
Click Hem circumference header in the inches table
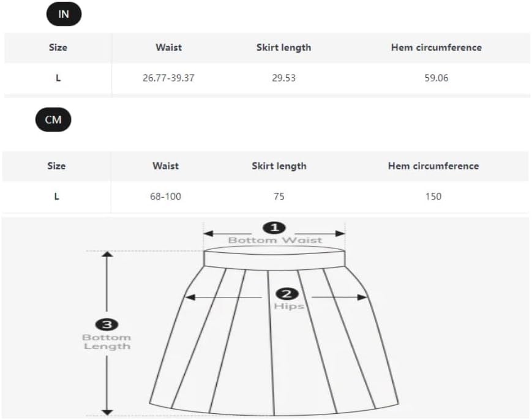(436, 47)
